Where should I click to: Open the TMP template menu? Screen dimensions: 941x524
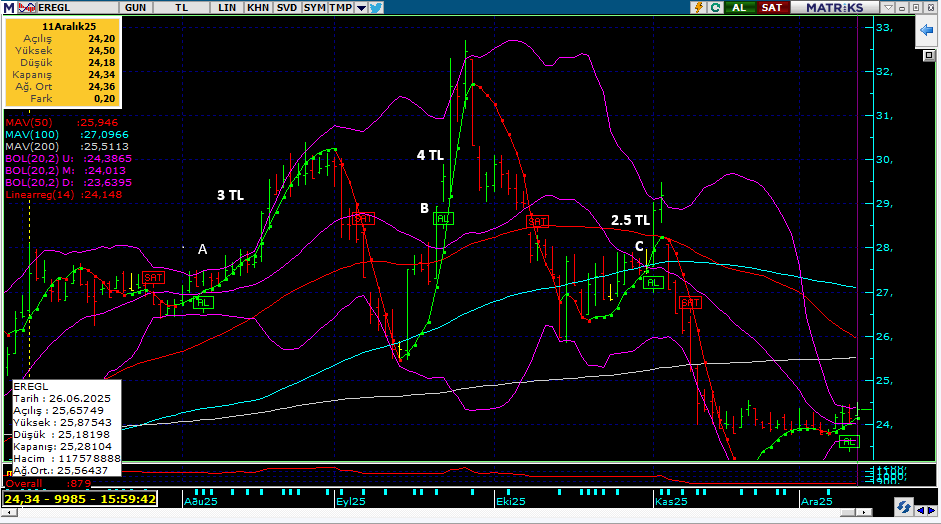pyautogui.click(x=341, y=7)
